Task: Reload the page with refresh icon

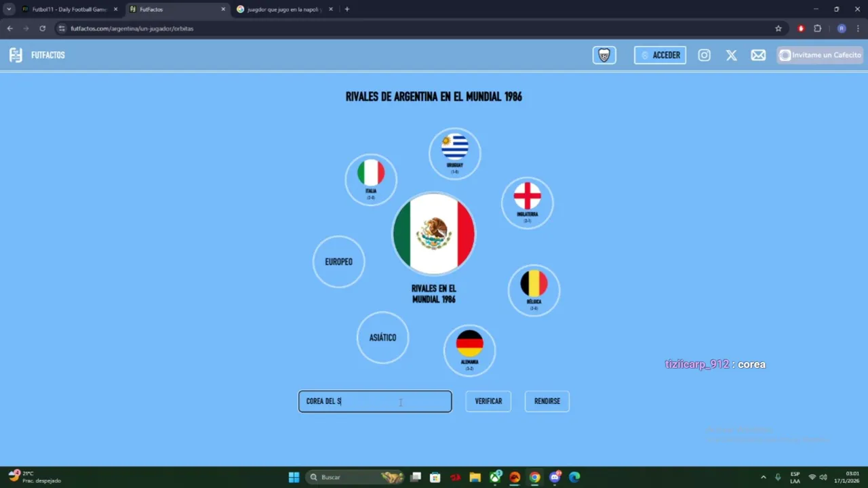Action: (42, 28)
